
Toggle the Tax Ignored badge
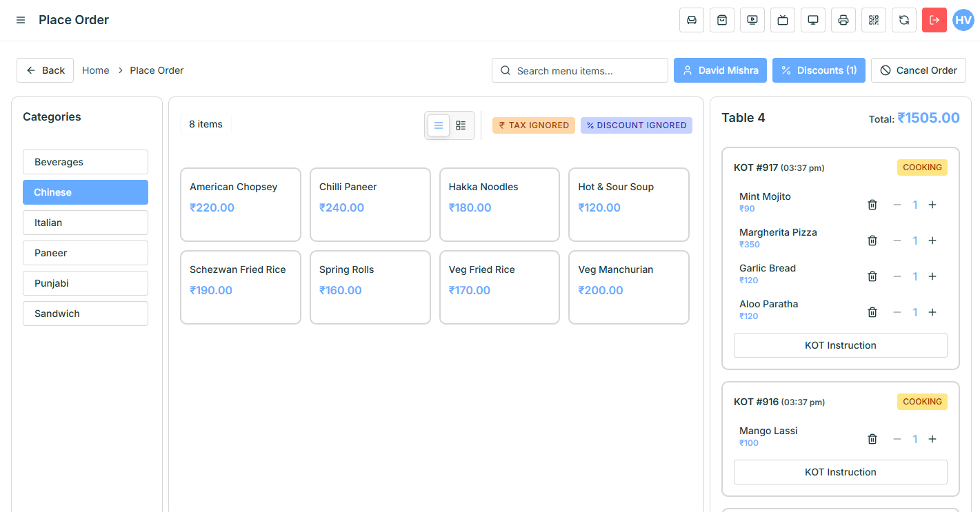(533, 125)
